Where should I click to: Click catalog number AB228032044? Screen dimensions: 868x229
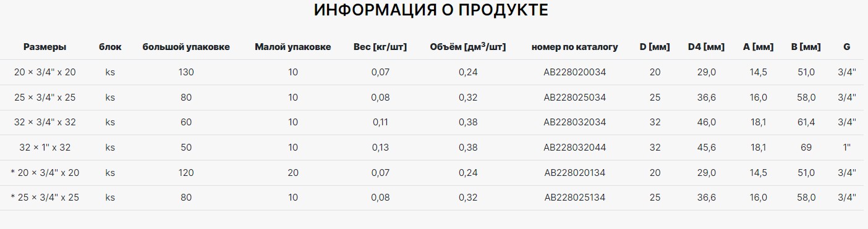pyautogui.click(x=574, y=148)
